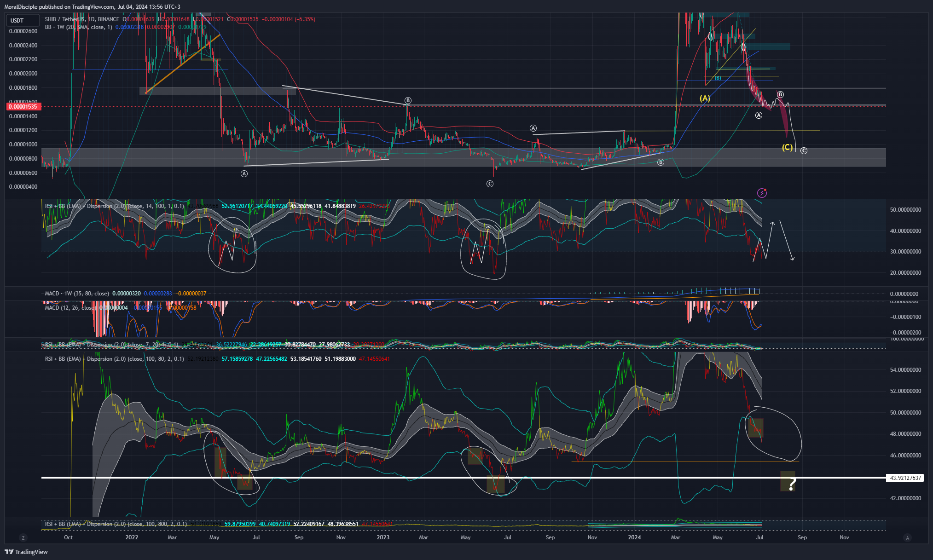Image resolution: width=933 pixels, height=560 pixels.
Task: Click the 59.87950399 legend value
Action: click(240, 524)
